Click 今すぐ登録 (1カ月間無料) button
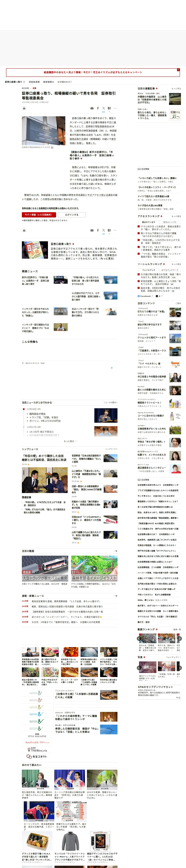The image size is (186, 868). point(39,215)
